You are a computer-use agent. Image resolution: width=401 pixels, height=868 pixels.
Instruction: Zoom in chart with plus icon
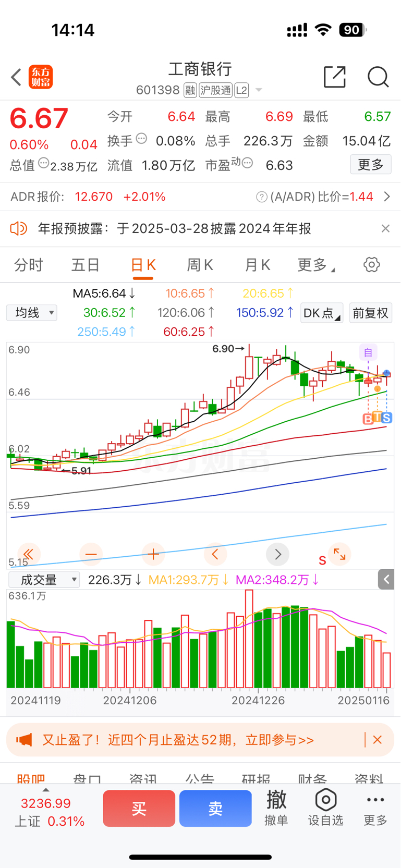(153, 554)
